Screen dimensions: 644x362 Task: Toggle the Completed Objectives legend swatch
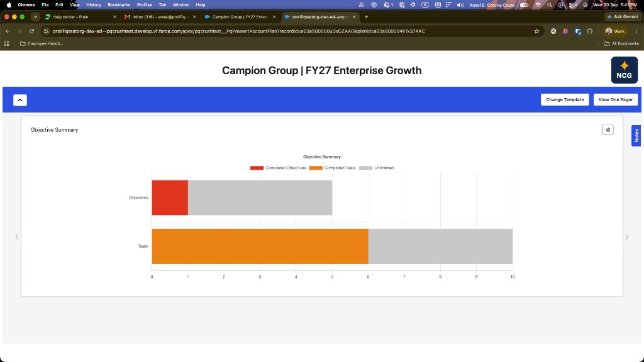click(x=257, y=168)
